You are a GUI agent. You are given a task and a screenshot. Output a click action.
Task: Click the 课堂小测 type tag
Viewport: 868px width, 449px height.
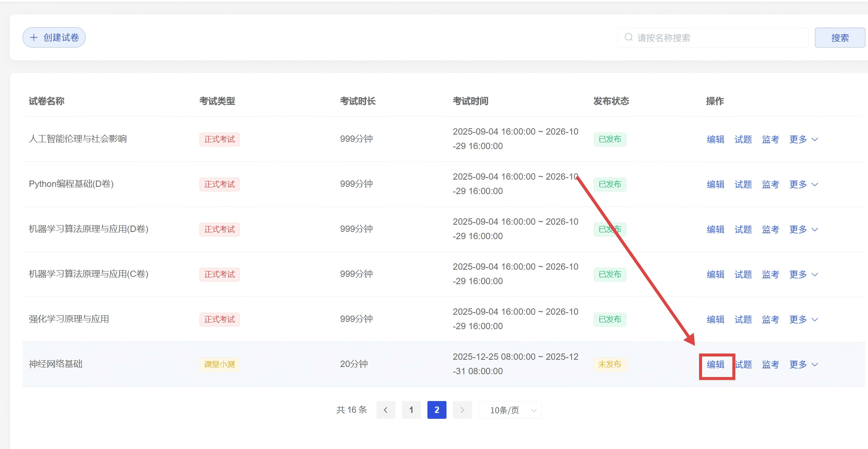tap(219, 364)
